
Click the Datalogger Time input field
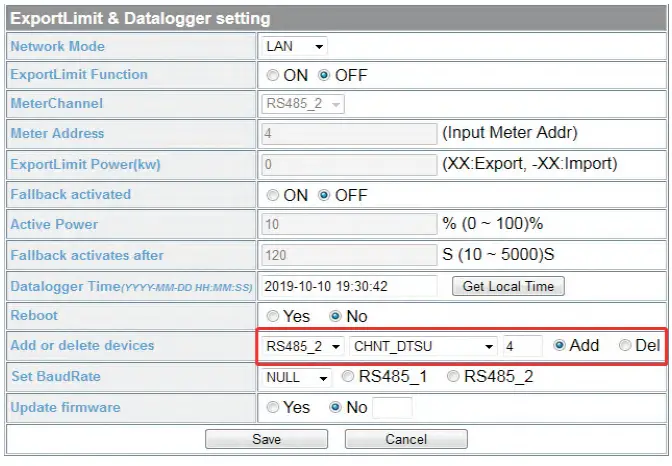pos(349,286)
